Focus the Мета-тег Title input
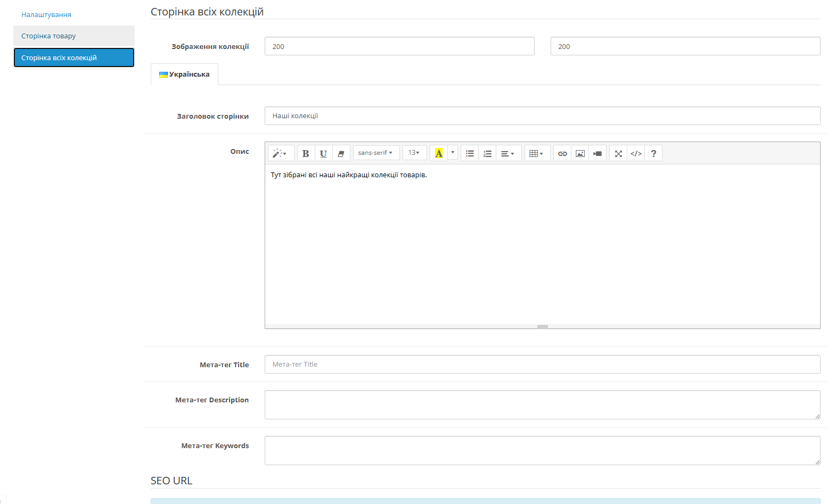Viewport: 827px width, 504px height. [542, 364]
